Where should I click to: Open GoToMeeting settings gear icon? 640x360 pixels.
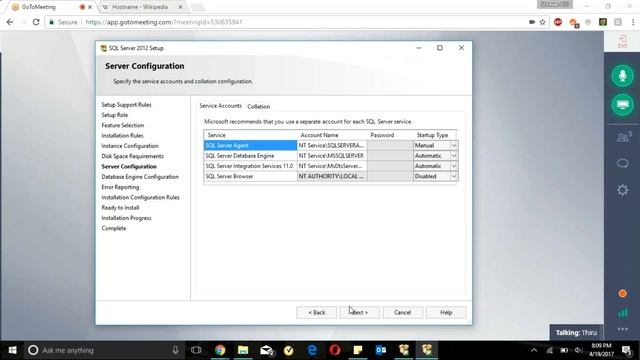(x=622, y=190)
